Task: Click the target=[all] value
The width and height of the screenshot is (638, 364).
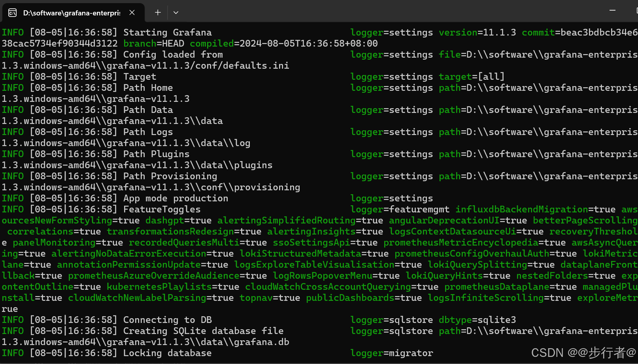Action: click(x=472, y=77)
